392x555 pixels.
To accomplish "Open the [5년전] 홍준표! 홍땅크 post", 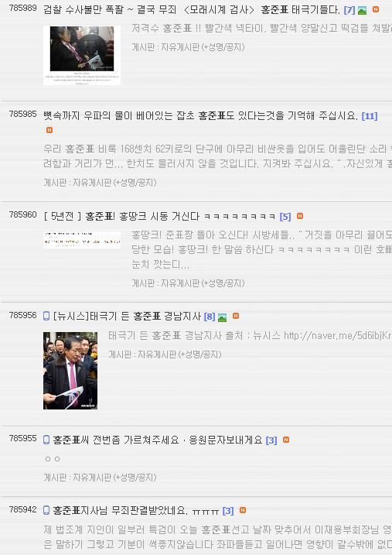I will 159,216.
